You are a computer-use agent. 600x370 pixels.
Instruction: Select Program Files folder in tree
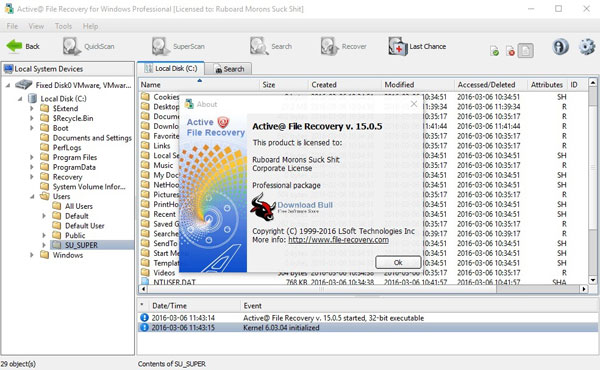click(75, 157)
